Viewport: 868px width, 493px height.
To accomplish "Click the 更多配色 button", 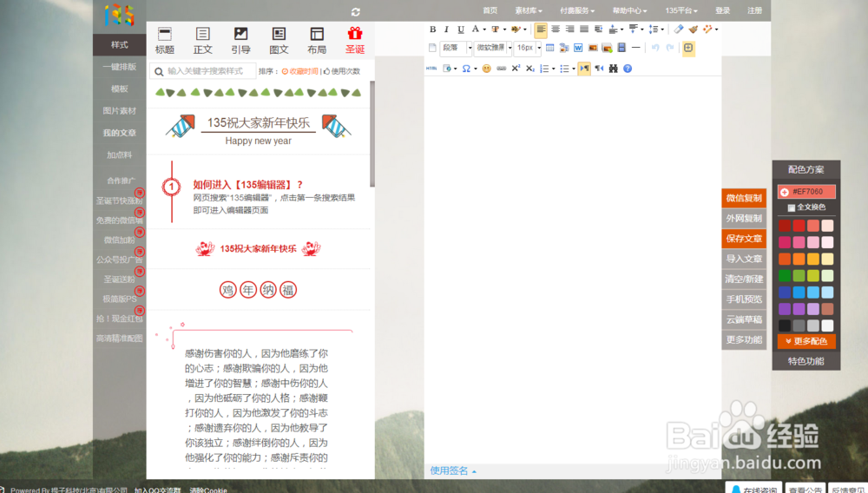I will pos(806,341).
